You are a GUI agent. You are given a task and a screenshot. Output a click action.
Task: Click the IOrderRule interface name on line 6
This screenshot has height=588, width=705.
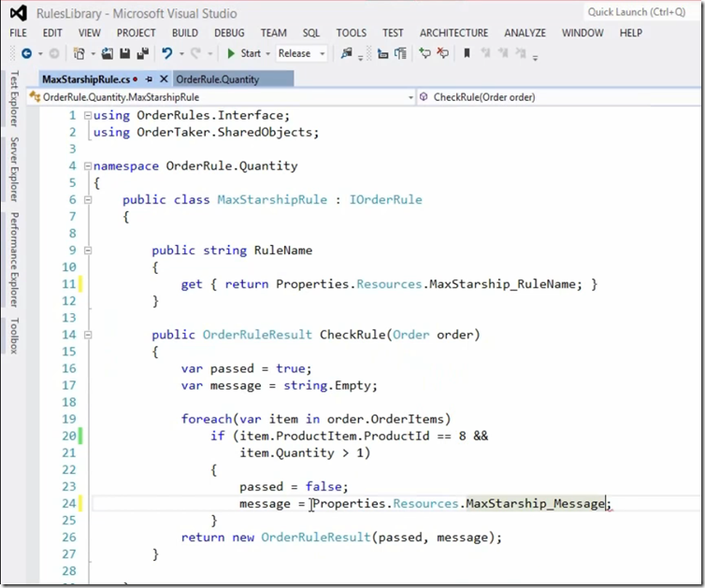386,200
